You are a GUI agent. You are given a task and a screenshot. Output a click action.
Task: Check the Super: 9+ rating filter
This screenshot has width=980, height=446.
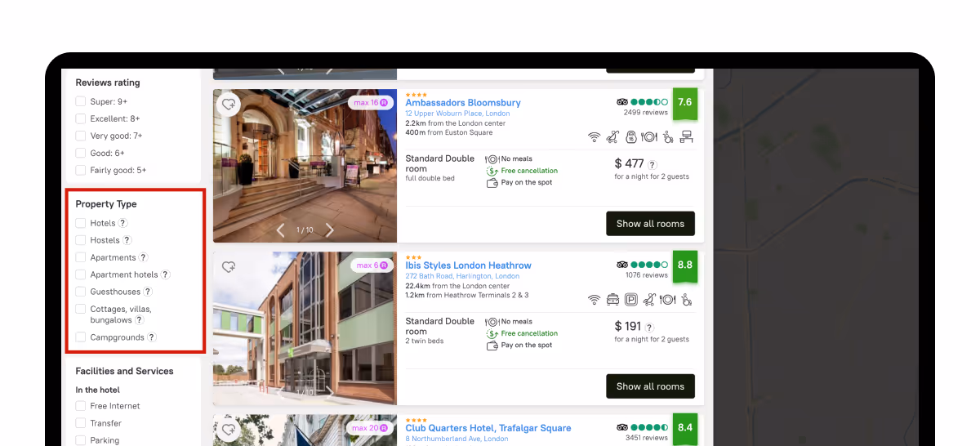coord(81,101)
